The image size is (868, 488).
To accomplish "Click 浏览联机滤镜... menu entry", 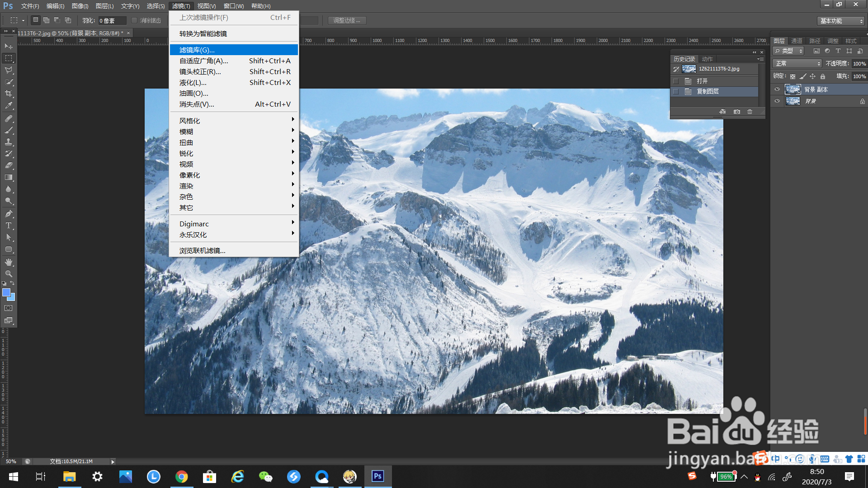I will (202, 251).
